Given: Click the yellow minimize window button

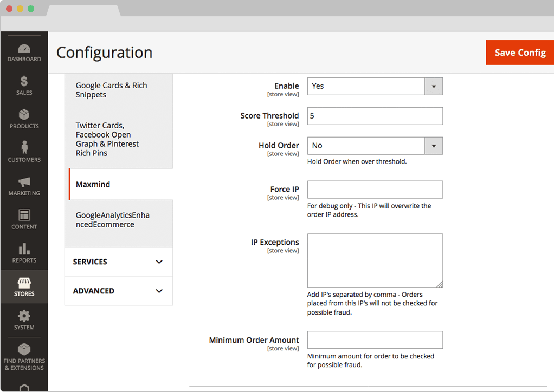Looking at the screenshot, I should [x=20, y=9].
